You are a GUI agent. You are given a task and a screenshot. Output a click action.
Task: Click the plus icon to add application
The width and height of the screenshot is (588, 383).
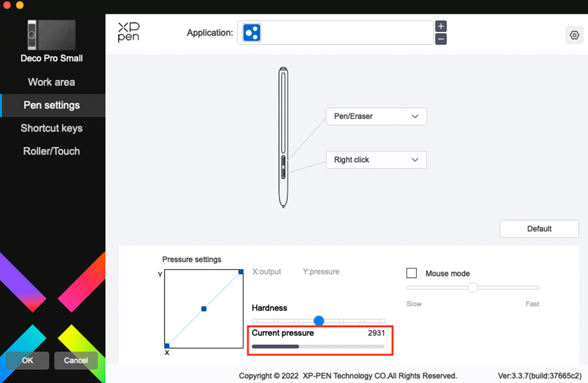[441, 26]
